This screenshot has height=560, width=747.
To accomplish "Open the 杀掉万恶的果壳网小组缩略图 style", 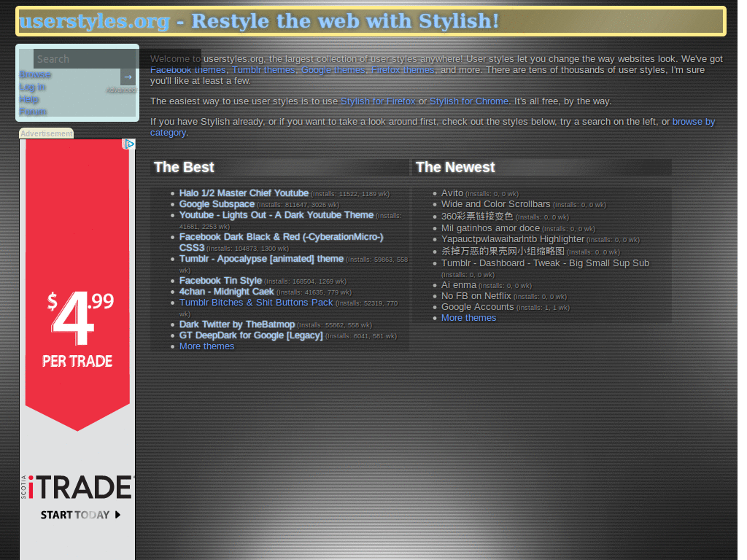I will pyautogui.click(x=503, y=252).
